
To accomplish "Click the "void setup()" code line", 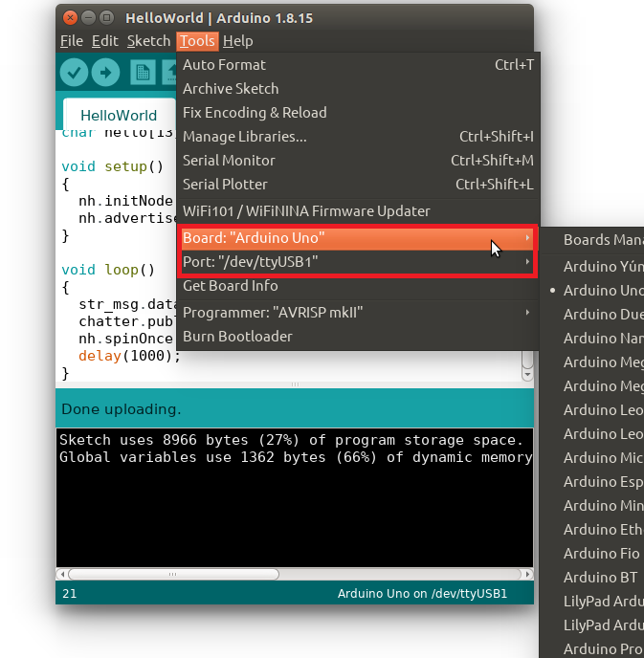I will point(113,166).
